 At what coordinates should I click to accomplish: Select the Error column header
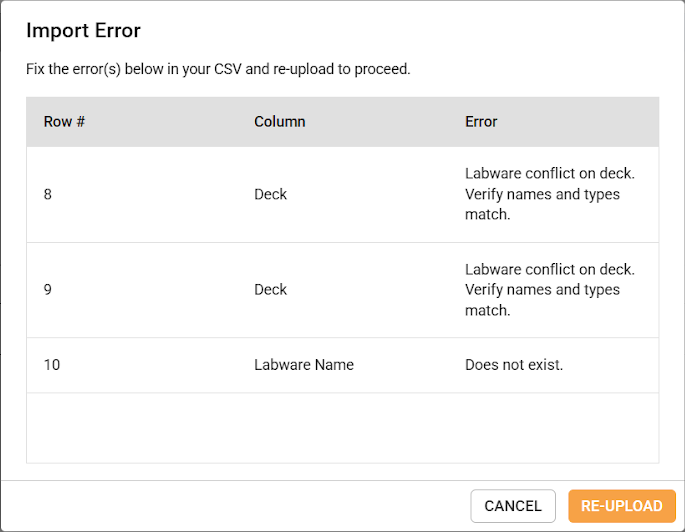481,122
